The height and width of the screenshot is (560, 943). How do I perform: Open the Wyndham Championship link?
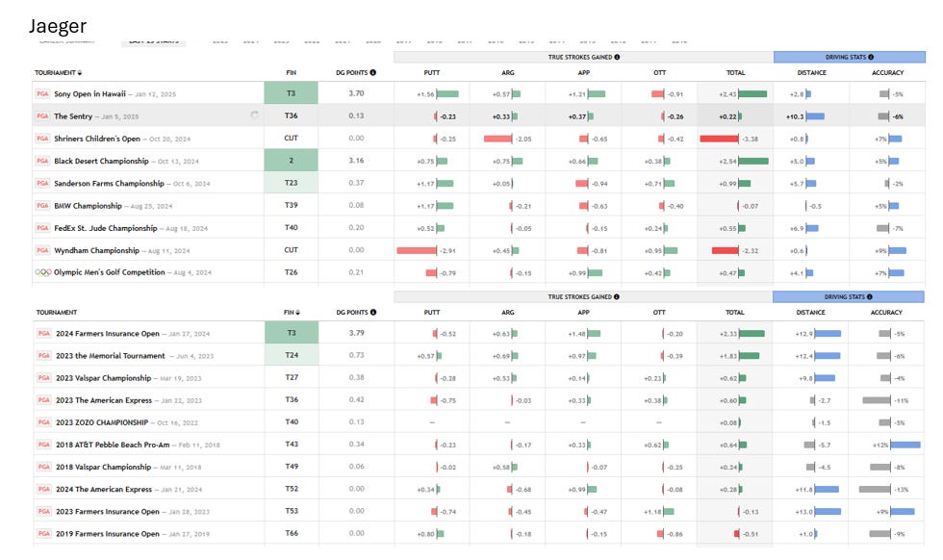coord(96,250)
